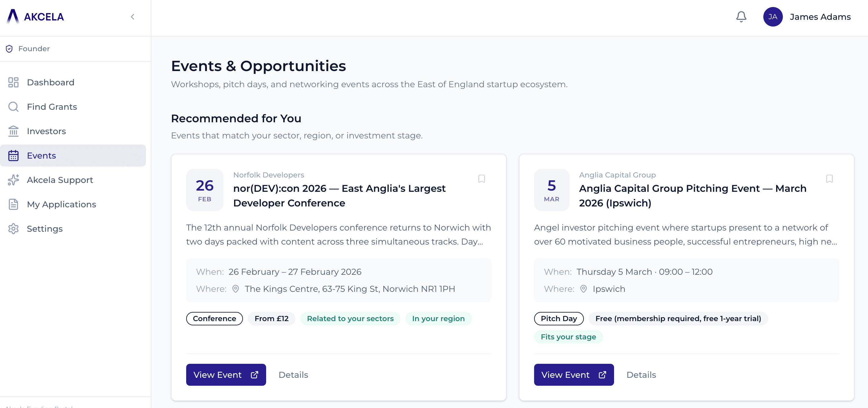This screenshot has height=408, width=868.
Task: Collapse the sidebar with the chevron
Action: click(132, 16)
